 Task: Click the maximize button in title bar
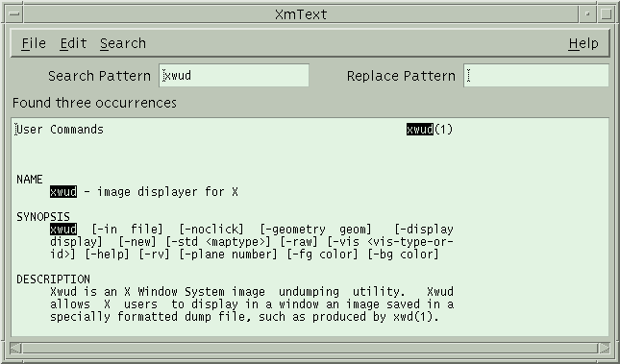pyautogui.click(x=606, y=14)
